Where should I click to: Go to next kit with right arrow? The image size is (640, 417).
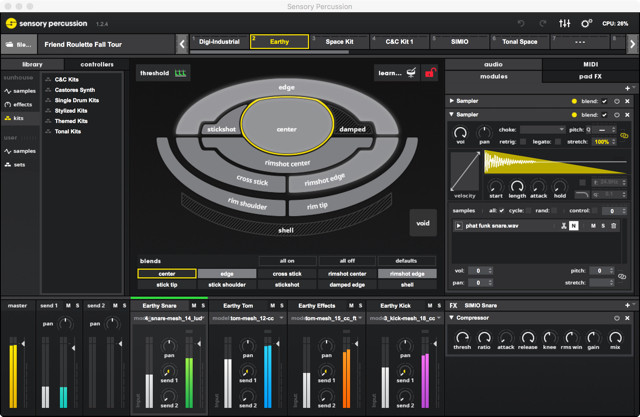point(632,44)
